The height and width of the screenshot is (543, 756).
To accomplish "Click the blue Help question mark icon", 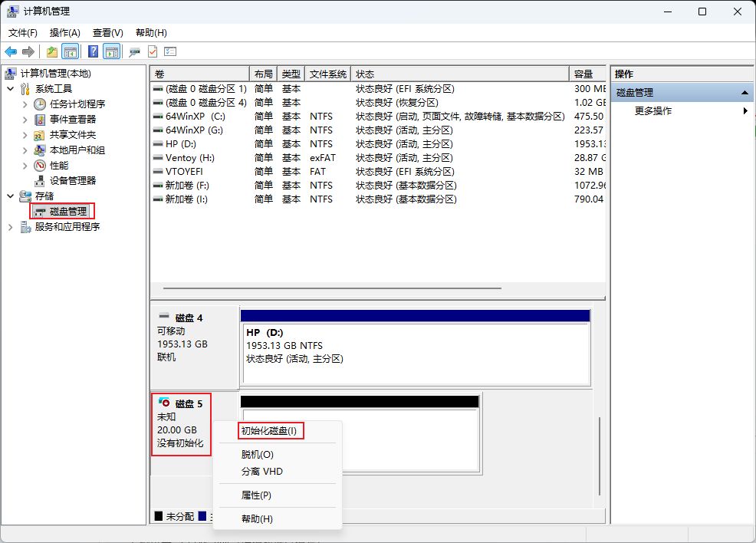I will pyautogui.click(x=93, y=51).
